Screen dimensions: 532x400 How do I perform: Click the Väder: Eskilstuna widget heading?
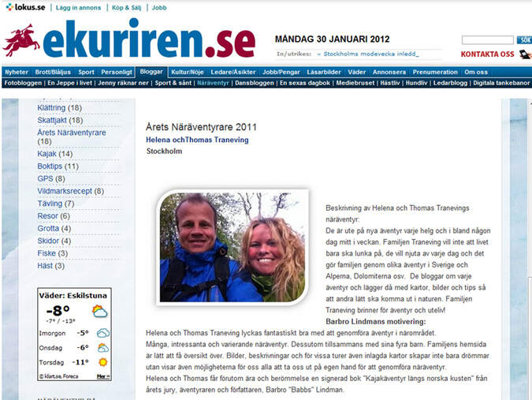(73, 295)
